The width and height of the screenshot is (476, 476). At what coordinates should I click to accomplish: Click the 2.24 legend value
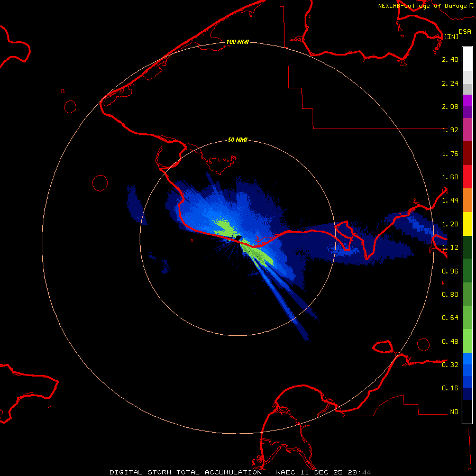pos(450,83)
